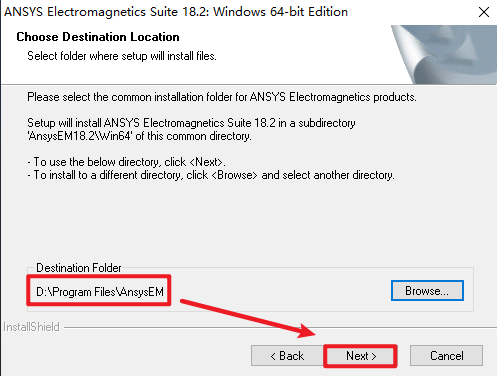This screenshot has height=376, width=497.
Task: Click the 'Select folder where setup will install files' subtitle
Action: (x=122, y=56)
